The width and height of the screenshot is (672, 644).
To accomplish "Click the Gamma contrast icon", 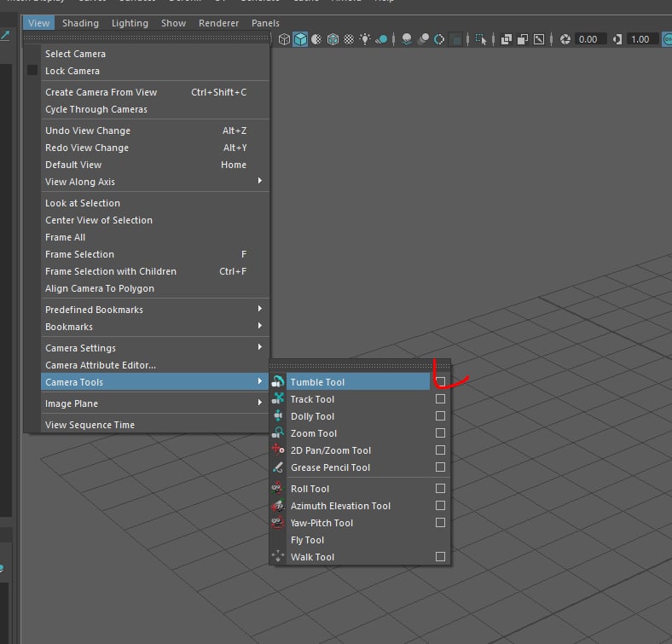I will point(617,39).
